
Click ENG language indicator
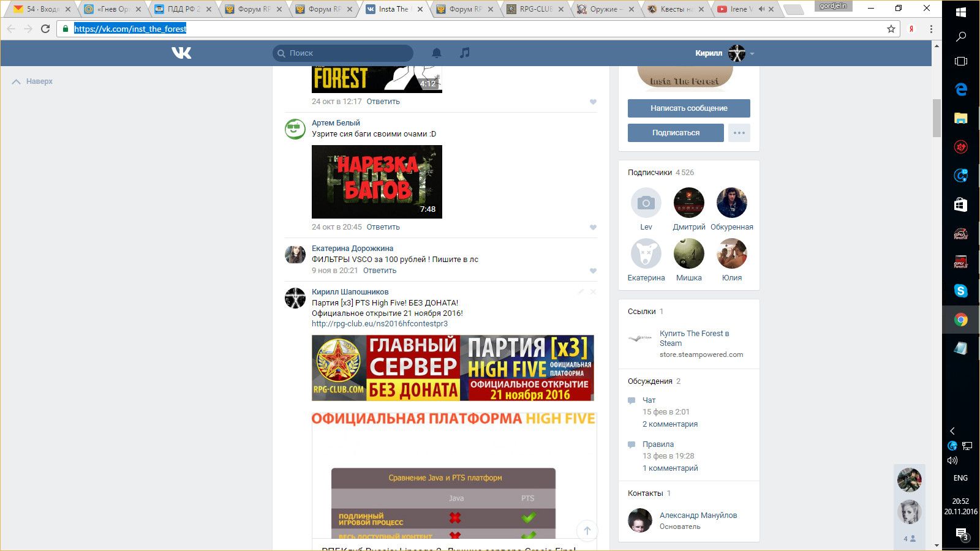click(x=960, y=478)
